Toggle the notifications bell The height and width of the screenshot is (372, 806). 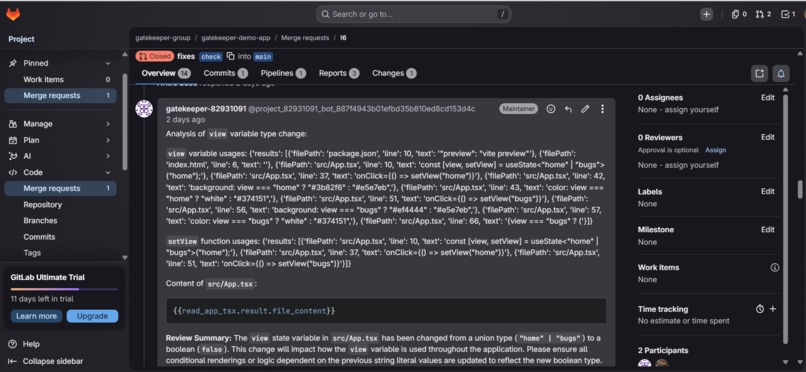coord(781,73)
